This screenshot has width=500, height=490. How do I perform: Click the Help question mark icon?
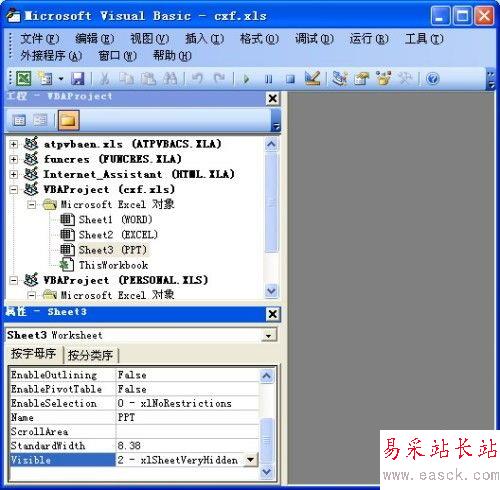[433, 79]
